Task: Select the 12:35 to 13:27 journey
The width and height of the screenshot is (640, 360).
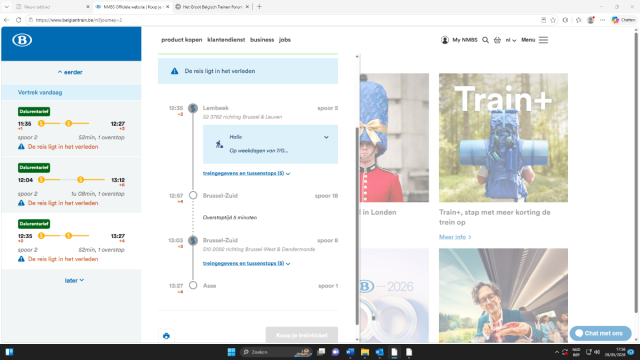Action: (71, 241)
